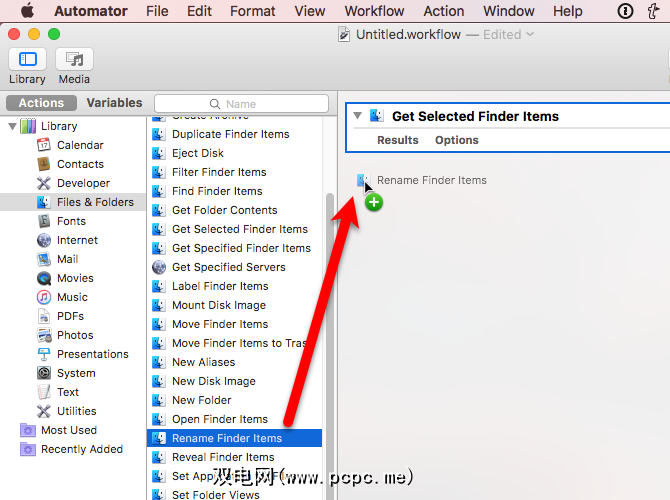Open the Workflow menu
The image size is (670, 500).
374,11
